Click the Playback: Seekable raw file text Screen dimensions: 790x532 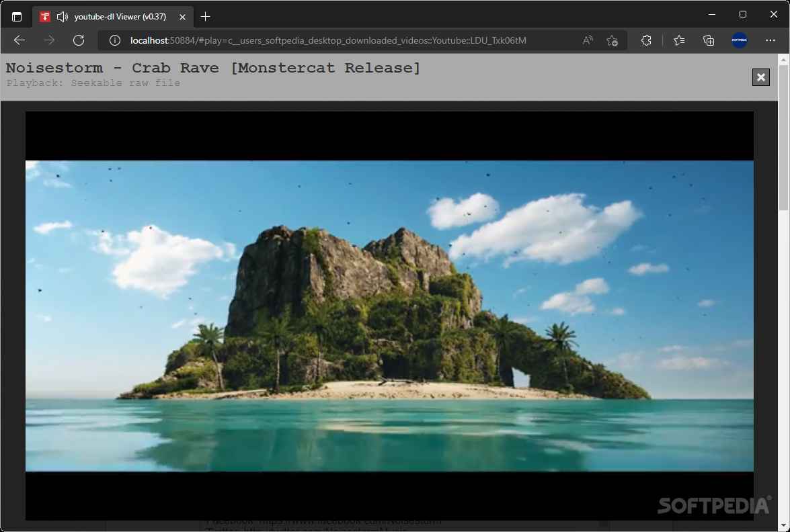[93, 83]
